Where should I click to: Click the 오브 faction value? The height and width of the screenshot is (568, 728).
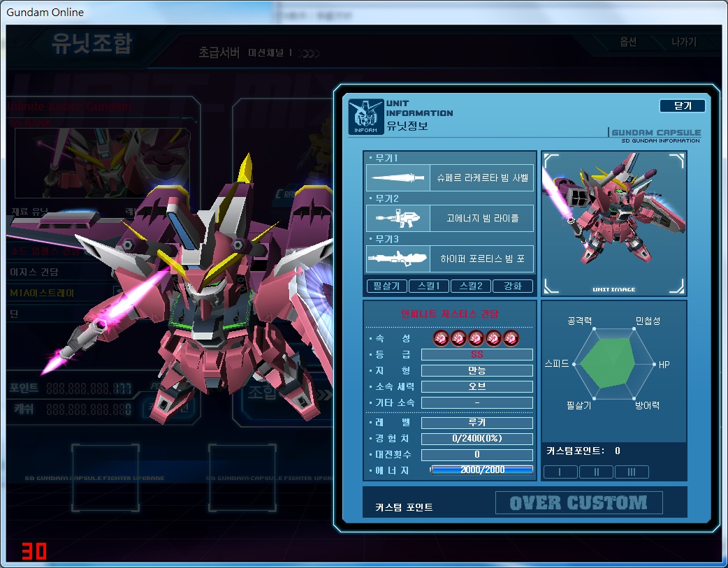[476, 386]
